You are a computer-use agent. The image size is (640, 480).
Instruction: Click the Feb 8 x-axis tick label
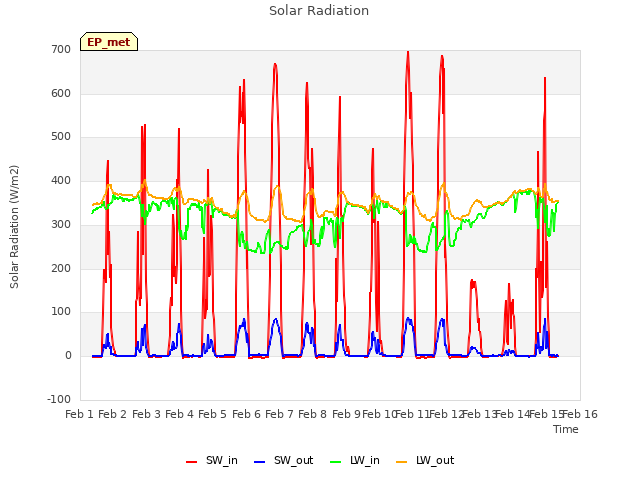click(x=312, y=414)
